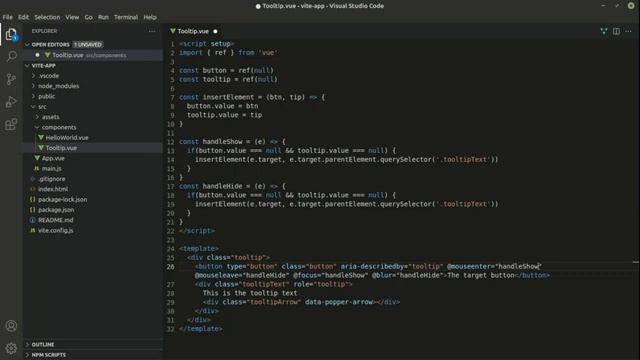Click the '<template>' tag on line 24
The image size is (640, 360).
pos(199,248)
